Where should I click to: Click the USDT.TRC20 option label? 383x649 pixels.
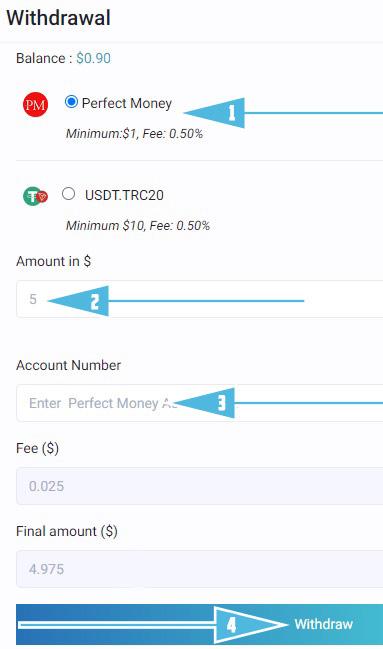coord(124,195)
